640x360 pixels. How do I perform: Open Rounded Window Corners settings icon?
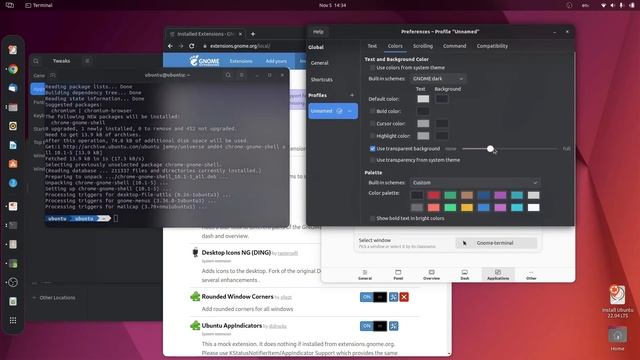coord(393,297)
